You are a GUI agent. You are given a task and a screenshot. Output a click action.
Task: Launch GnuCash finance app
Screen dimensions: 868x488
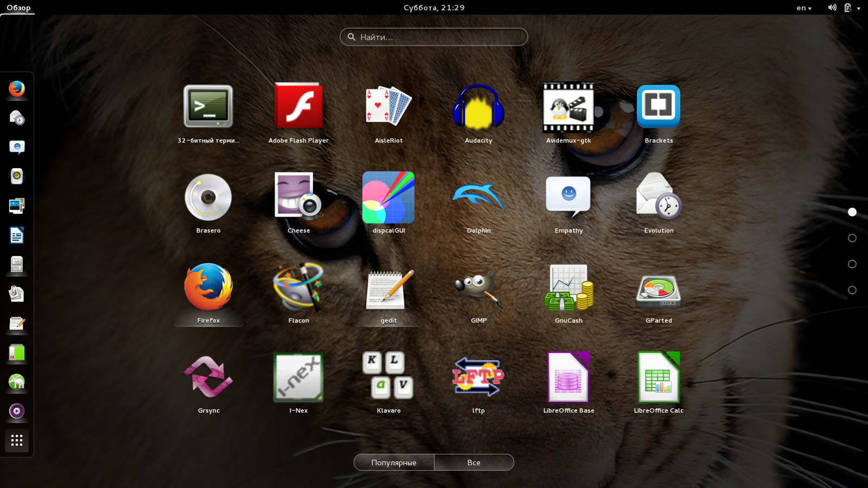[569, 287]
